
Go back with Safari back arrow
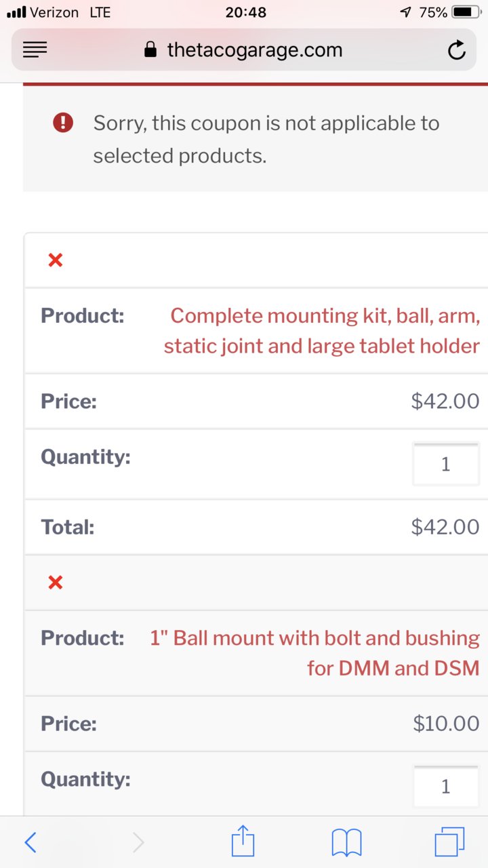pyautogui.click(x=30, y=842)
